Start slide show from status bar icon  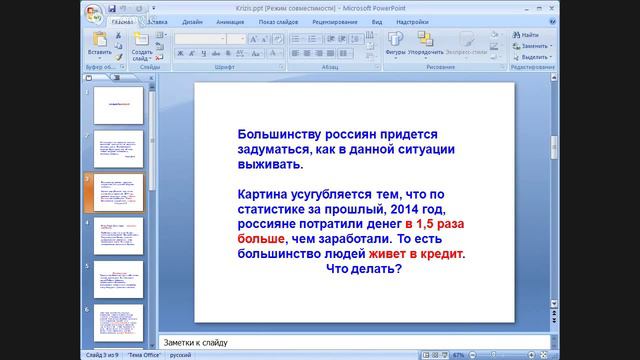coord(444,355)
